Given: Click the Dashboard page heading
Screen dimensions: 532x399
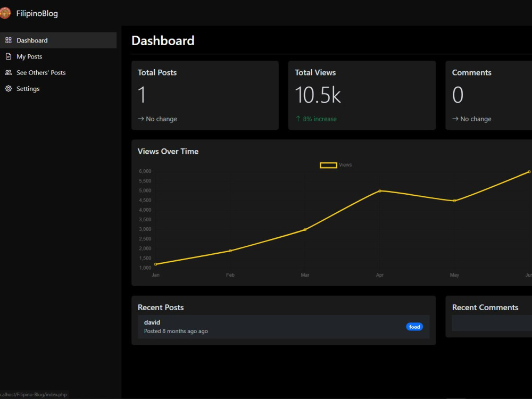Looking at the screenshot, I should pyautogui.click(x=163, y=41).
